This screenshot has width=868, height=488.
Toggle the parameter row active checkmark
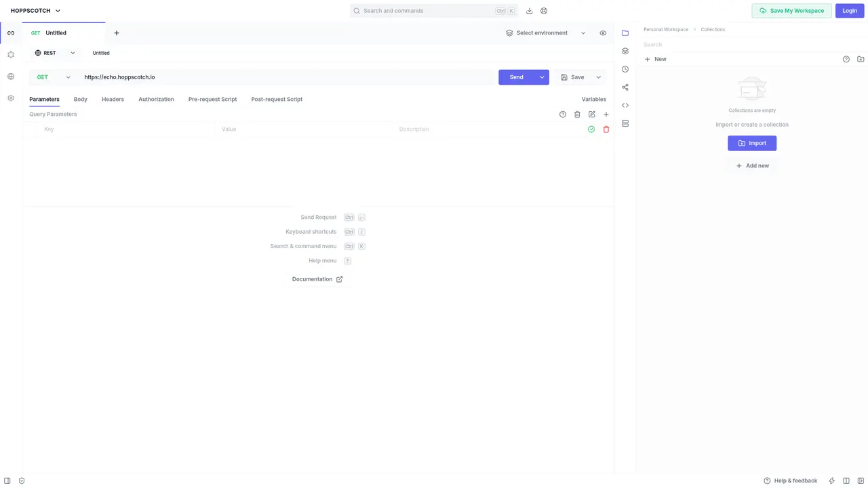[x=591, y=129]
